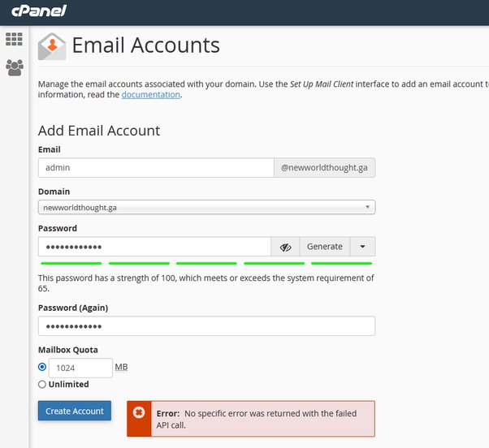Toggle password visibility with the eye icon

[285, 247]
